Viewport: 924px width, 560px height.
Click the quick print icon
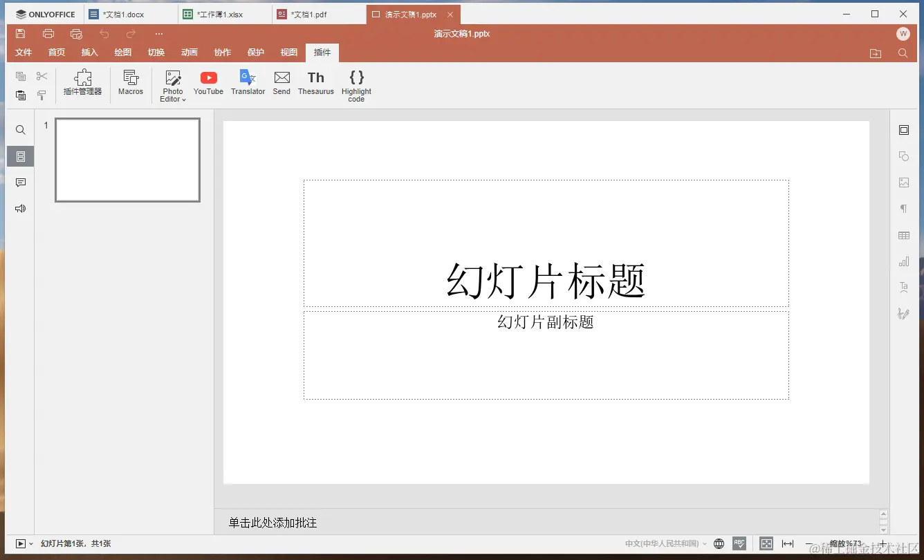(x=76, y=34)
